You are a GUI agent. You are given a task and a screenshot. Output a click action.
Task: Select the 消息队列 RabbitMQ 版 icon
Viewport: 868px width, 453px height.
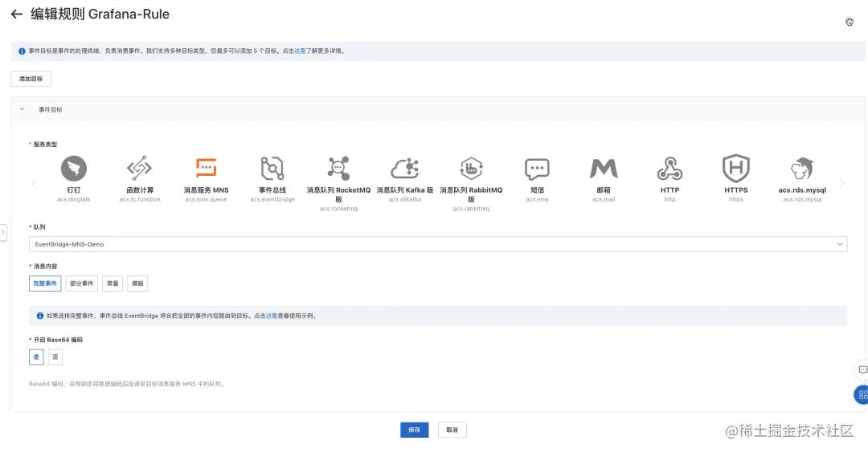(471, 168)
